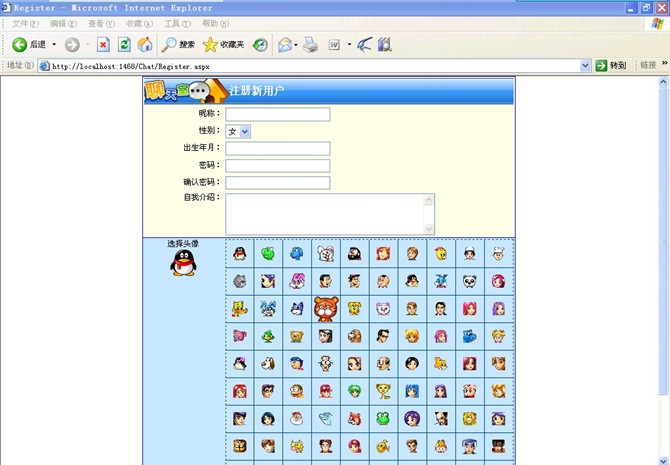
Task: Focus the 昵称 nickname input field
Action: click(x=278, y=114)
